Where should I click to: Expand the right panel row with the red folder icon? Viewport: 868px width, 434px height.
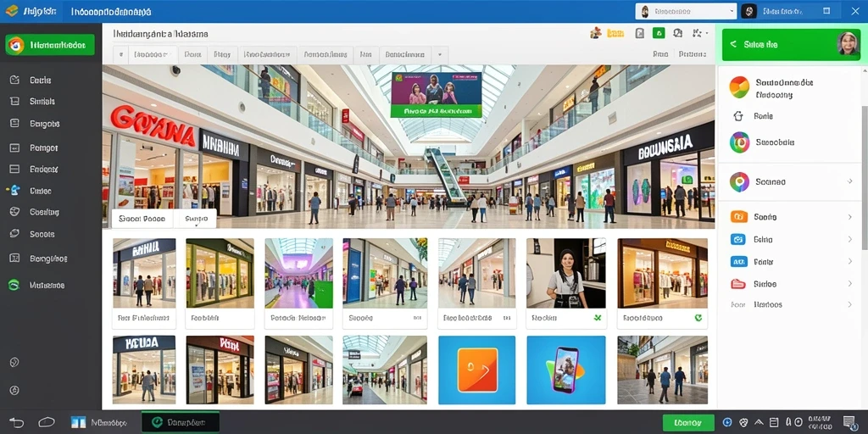tap(790, 284)
